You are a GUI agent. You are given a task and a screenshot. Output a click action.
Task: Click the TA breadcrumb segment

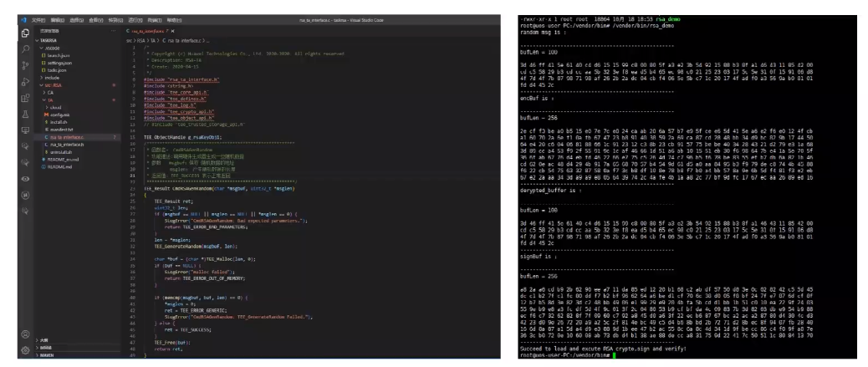(x=153, y=40)
